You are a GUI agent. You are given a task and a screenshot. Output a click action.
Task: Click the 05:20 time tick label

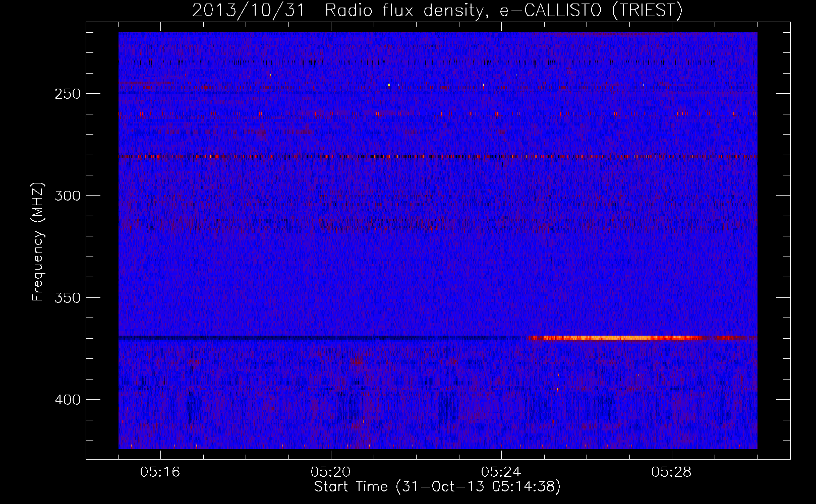(330, 472)
